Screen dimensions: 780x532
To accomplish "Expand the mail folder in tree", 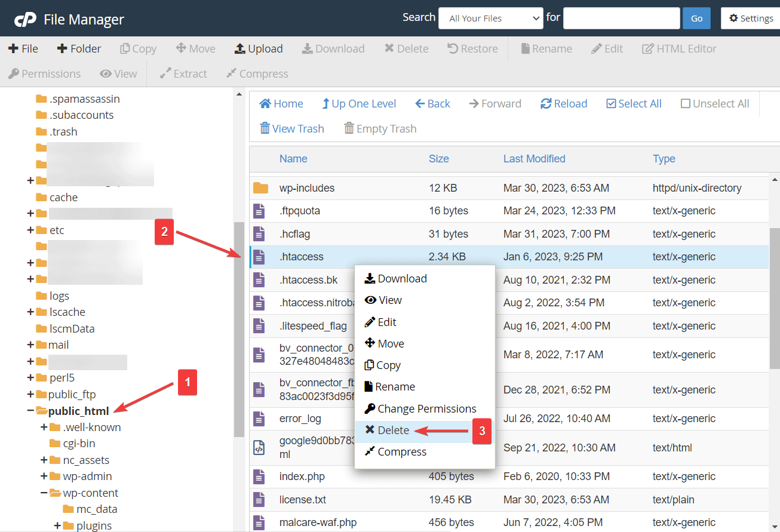I will point(30,345).
